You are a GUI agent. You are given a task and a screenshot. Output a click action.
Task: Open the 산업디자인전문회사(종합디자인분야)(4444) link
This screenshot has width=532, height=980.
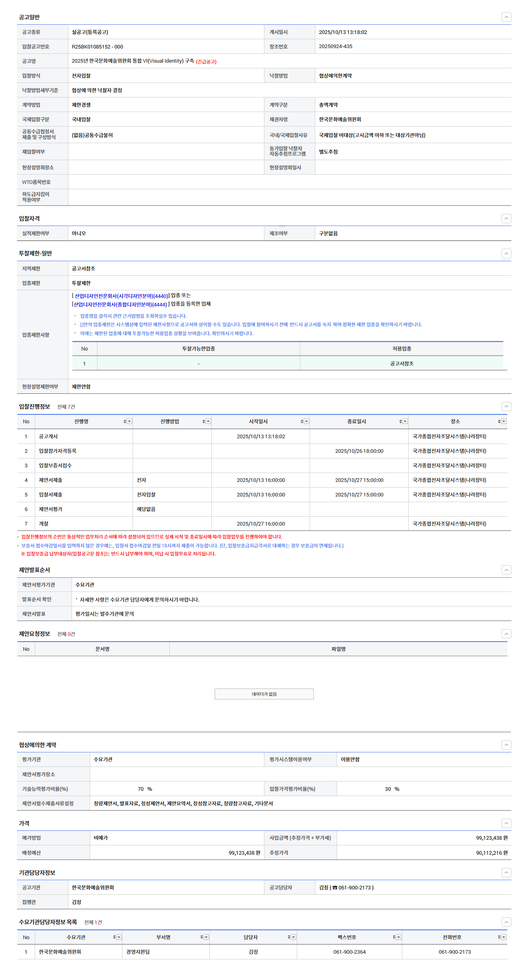[120, 304]
